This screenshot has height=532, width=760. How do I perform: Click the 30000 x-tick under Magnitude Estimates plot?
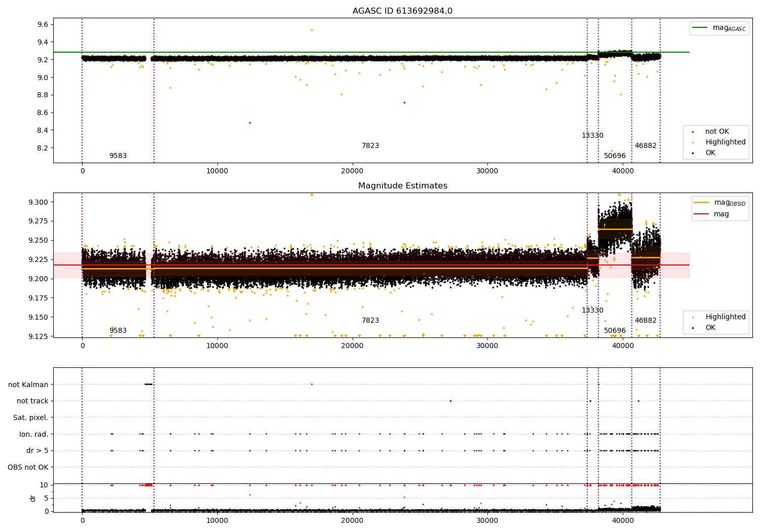click(x=487, y=346)
